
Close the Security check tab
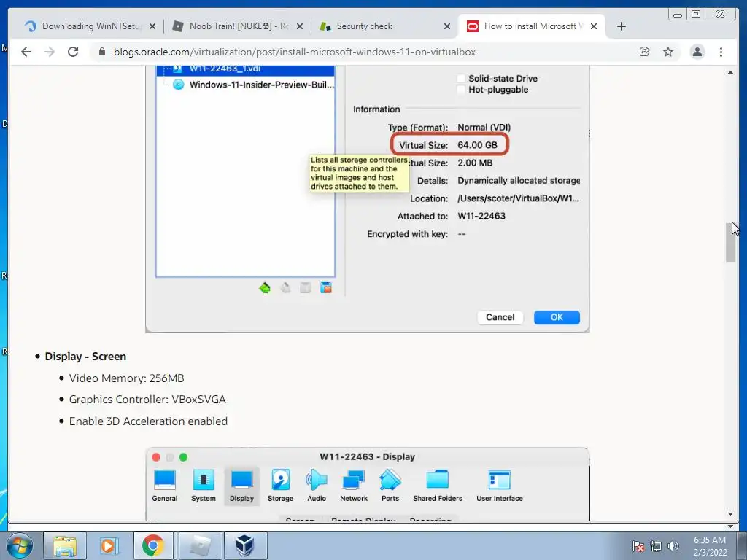point(447,27)
